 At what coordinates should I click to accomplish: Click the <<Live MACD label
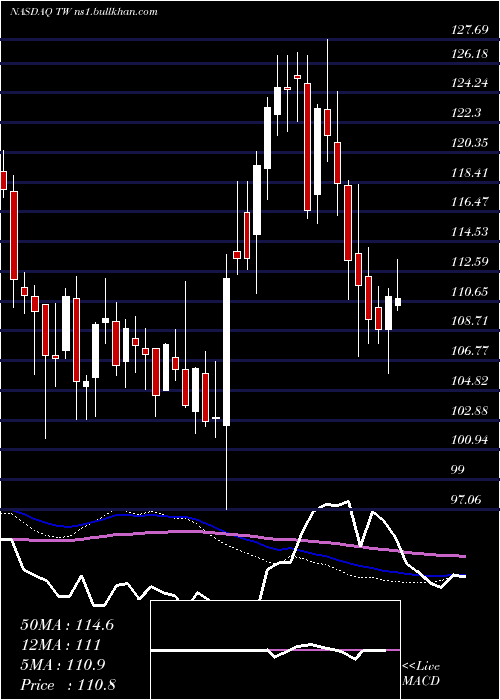tap(421, 673)
